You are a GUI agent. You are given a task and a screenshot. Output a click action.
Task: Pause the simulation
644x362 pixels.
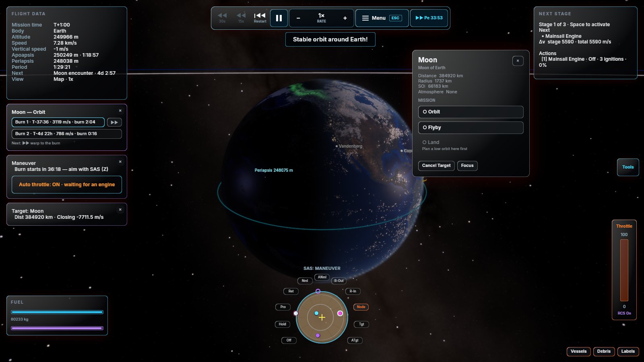[279, 18]
